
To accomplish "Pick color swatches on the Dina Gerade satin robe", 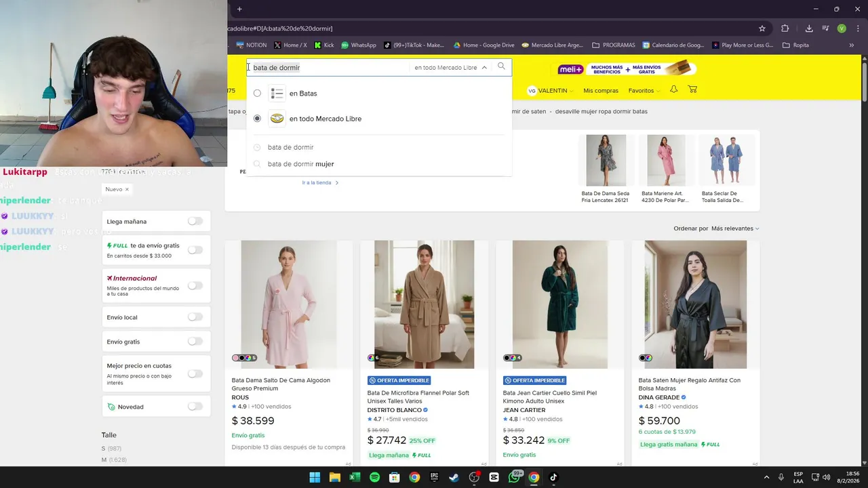I will 645,358.
